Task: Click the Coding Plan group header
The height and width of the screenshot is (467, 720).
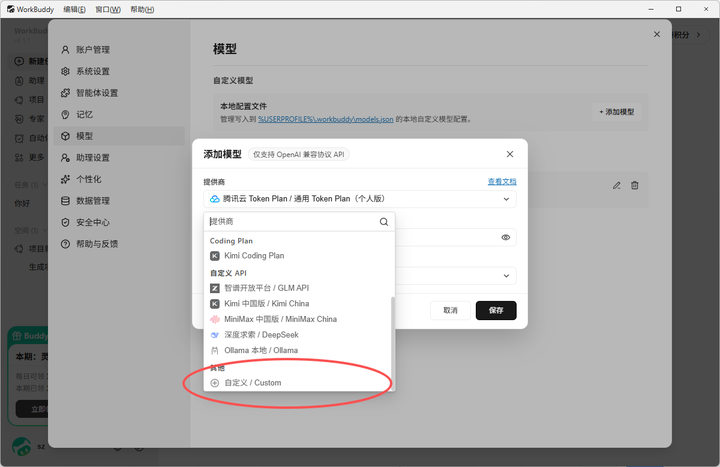Action: pos(231,241)
